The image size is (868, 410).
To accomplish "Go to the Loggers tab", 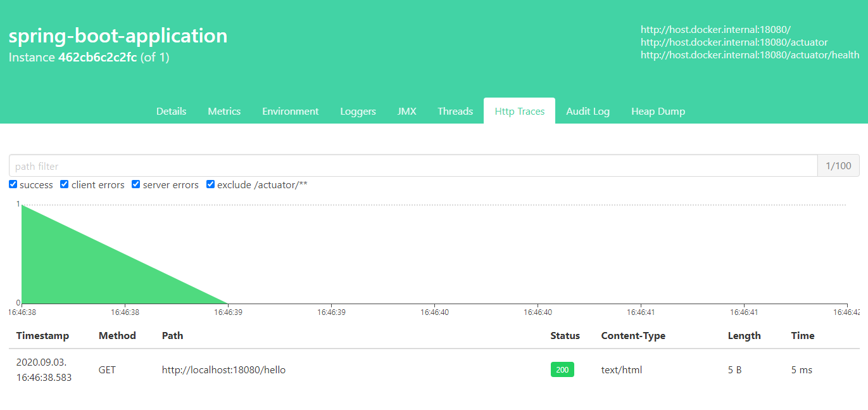I will point(358,111).
